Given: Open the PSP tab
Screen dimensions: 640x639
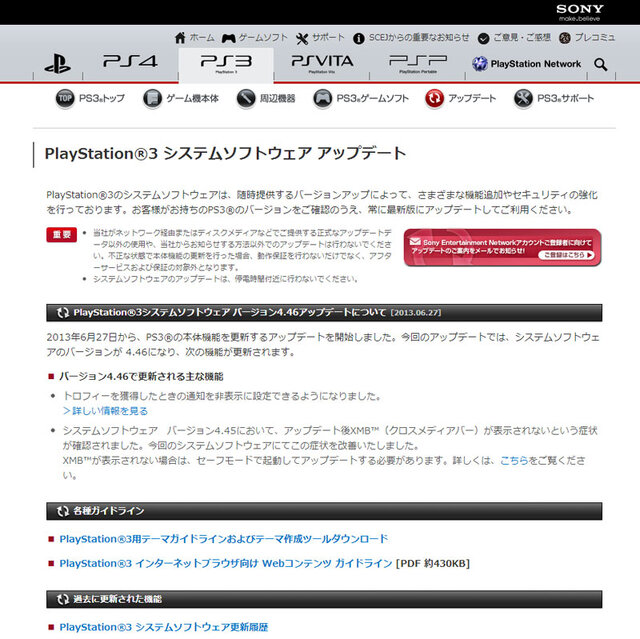Looking at the screenshot, I should (x=418, y=64).
